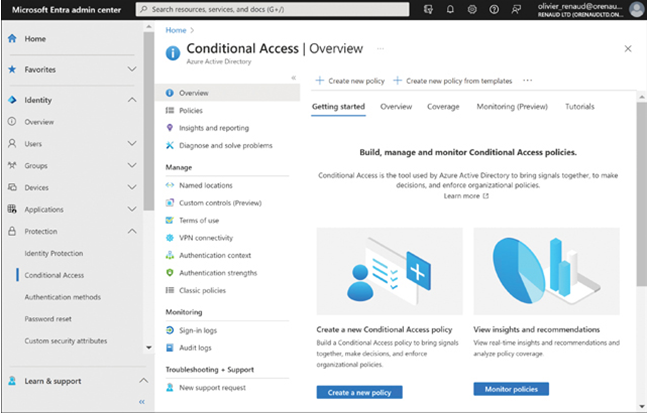Click the left sidebar scrollbar thumb

pos(149,121)
